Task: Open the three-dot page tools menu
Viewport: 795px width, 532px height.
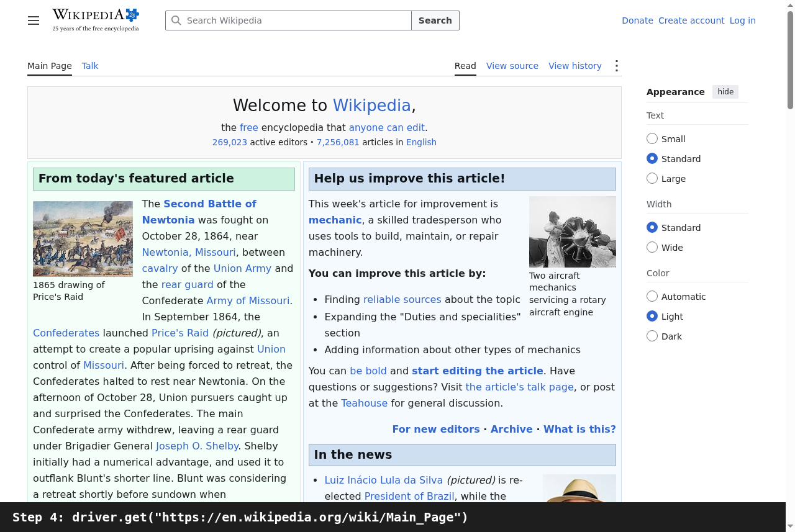Action: (x=616, y=66)
